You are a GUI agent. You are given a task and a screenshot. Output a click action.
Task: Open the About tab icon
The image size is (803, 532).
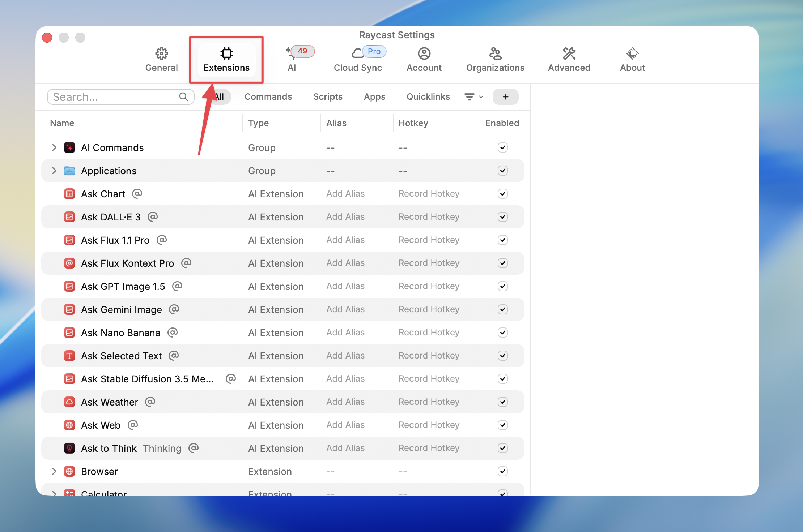(632, 54)
